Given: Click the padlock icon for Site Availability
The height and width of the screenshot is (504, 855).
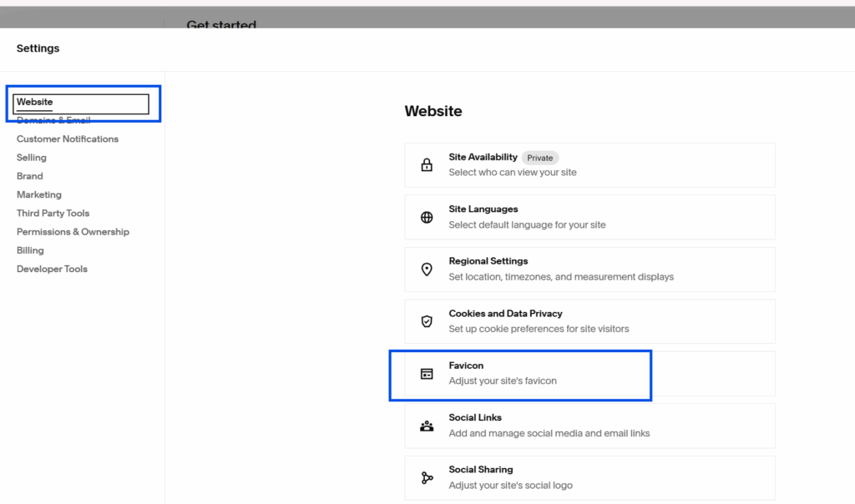Looking at the screenshot, I should click(x=427, y=165).
